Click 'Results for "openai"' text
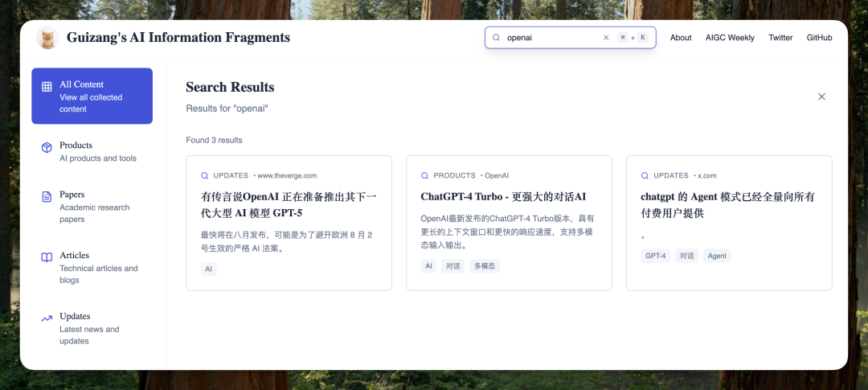Screen dimensions: 868x390 pyautogui.click(x=227, y=109)
